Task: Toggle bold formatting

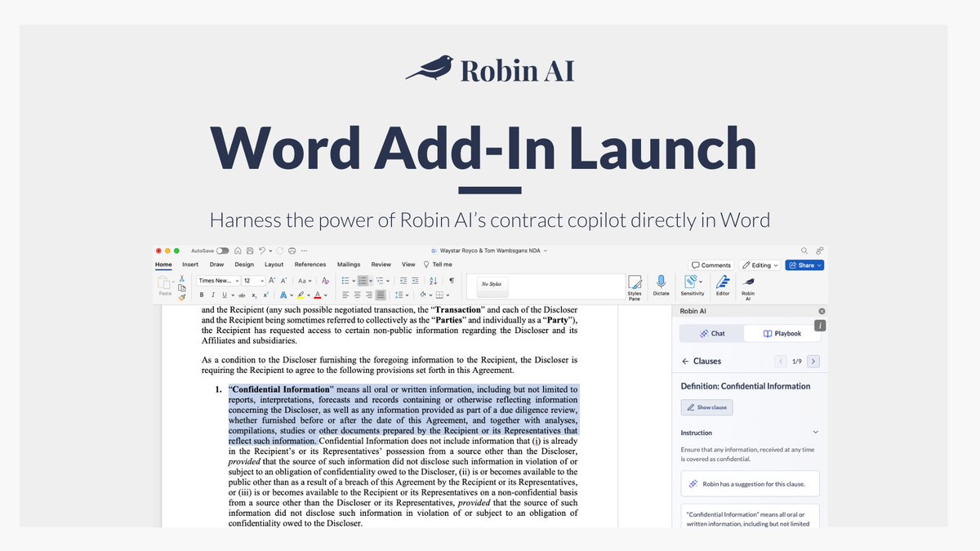Action: 201,294
